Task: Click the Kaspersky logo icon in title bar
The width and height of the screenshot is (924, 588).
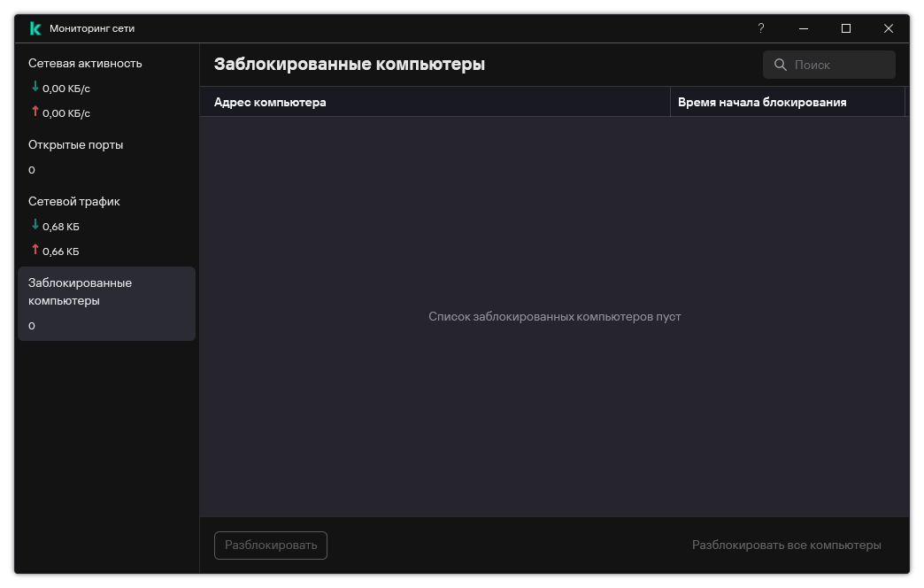Action: [35, 28]
